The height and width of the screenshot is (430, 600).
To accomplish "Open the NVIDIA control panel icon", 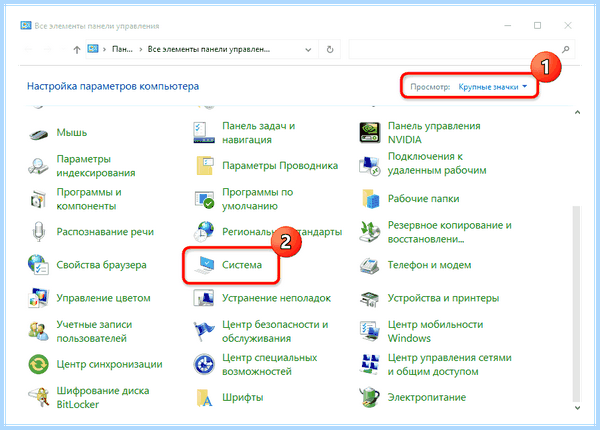I will tap(370, 133).
